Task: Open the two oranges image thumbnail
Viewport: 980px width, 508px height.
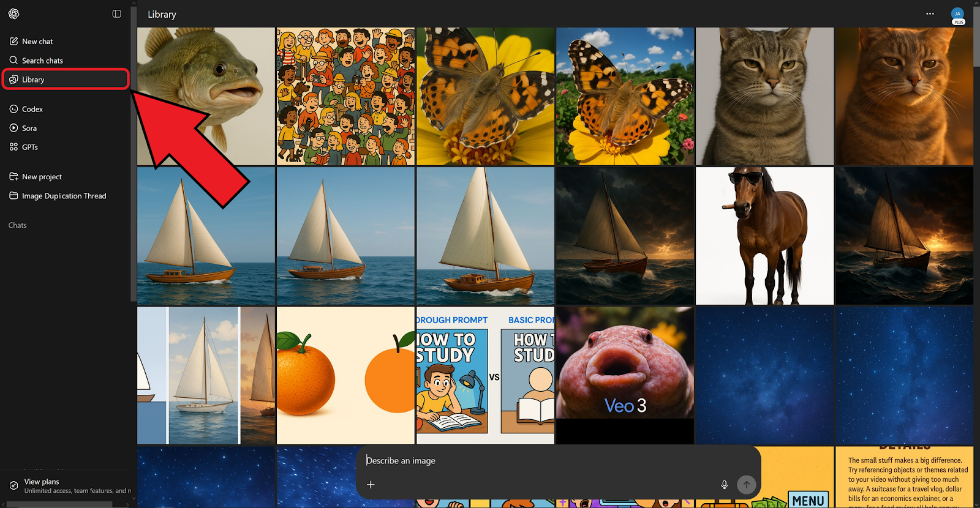Action: coord(345,375)
